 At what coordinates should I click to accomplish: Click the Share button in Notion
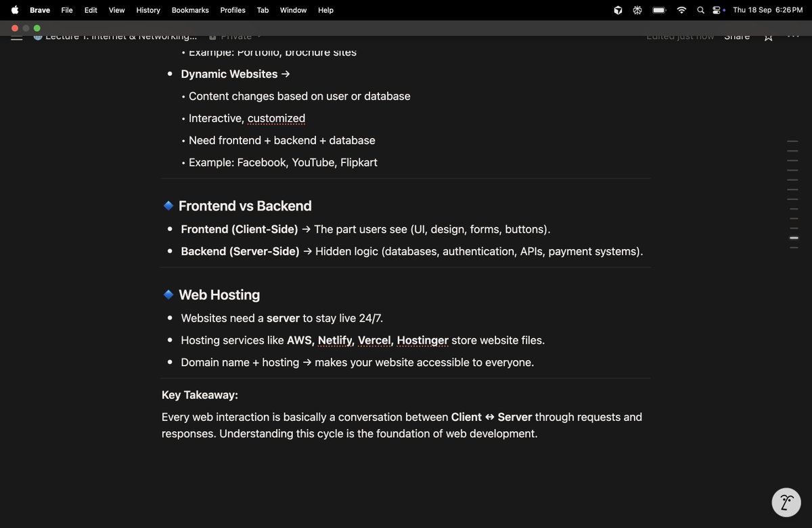737,37
